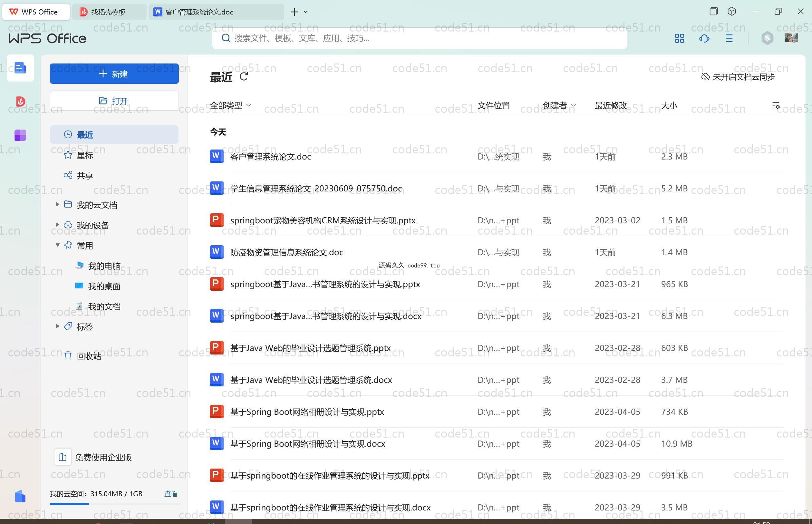Click the recycle bin trash icon
Image resolution: width=812 pixels, height=524 pixels.
68,355
